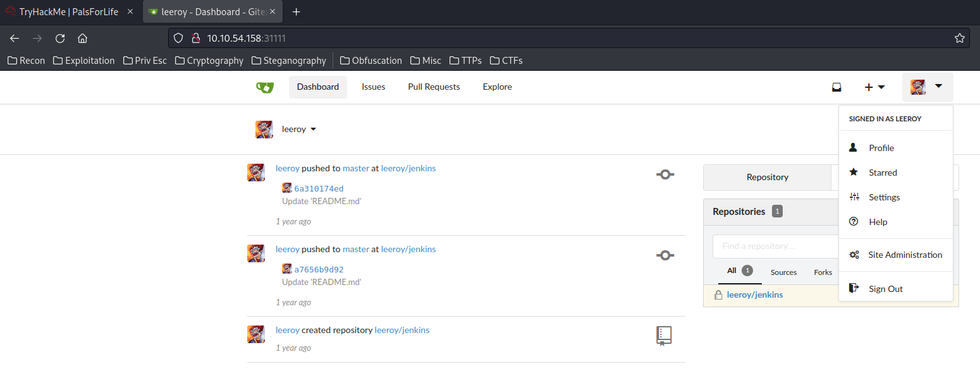Select the Repository tab in sidebar

pyautogui.click(x=767, y=178)
